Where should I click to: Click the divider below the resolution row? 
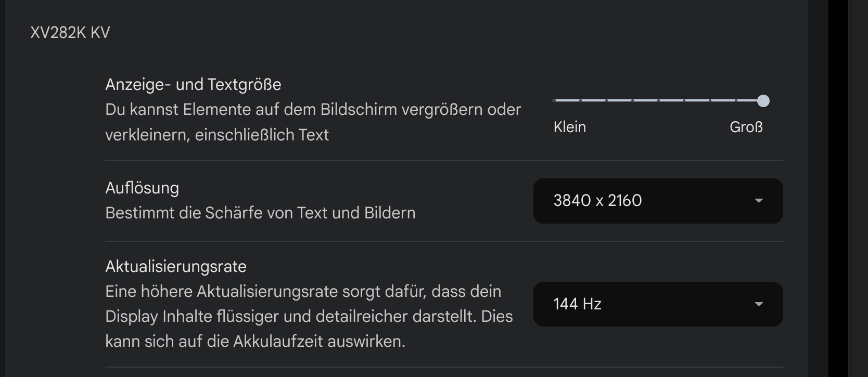pos(444,241)
